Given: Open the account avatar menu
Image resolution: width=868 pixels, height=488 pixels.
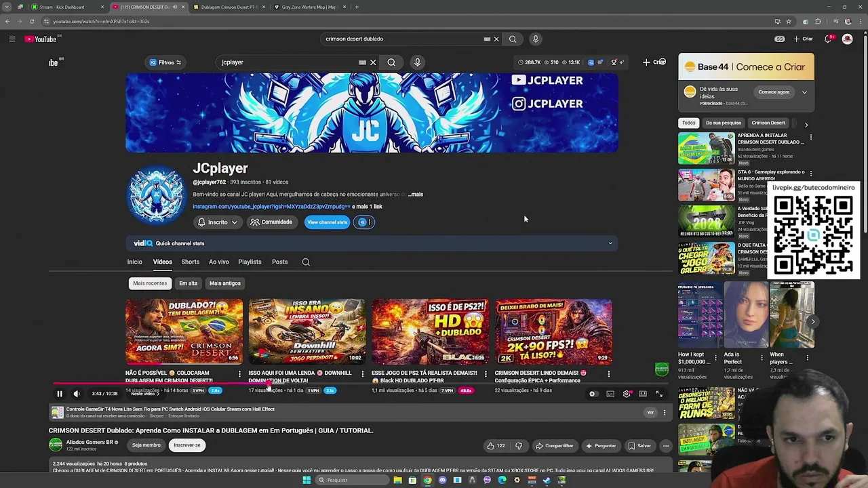Looking at the screenshot, I should click(847, 39).
